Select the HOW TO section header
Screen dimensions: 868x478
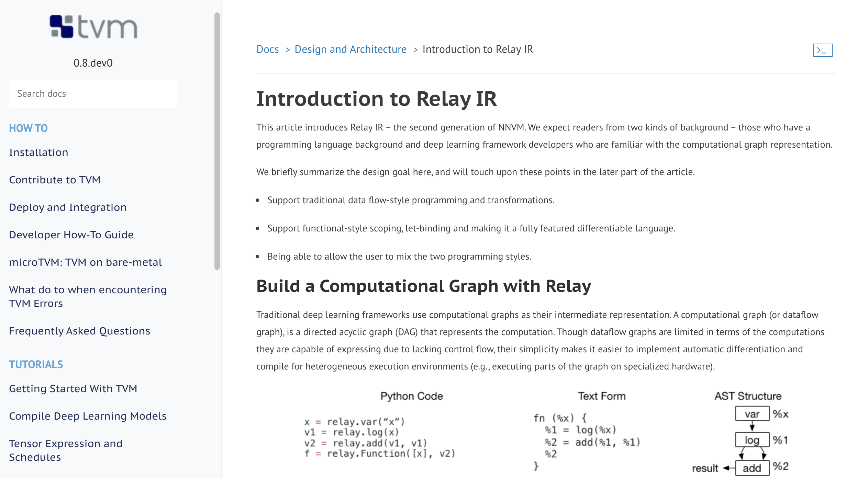29,128
